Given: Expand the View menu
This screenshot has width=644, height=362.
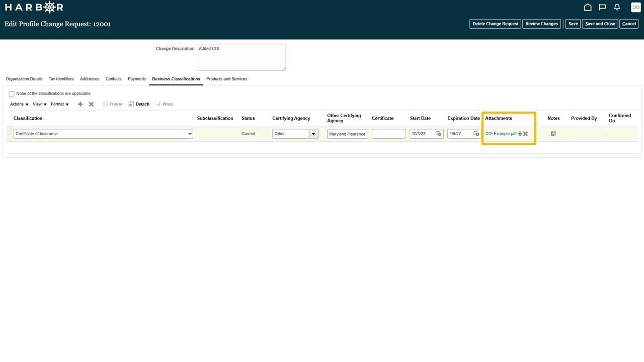Looking at the screenshot, I should (x=40, y=104).
